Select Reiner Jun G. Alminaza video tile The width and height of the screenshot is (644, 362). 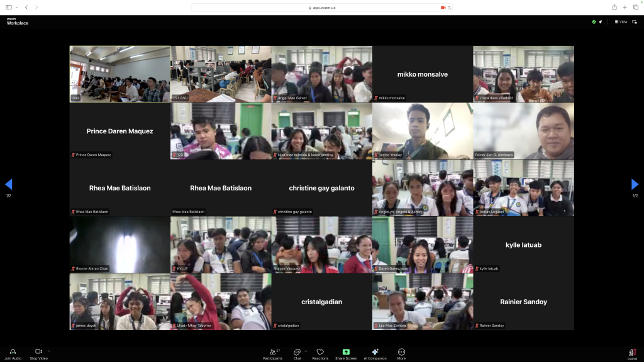pos(523,131)
